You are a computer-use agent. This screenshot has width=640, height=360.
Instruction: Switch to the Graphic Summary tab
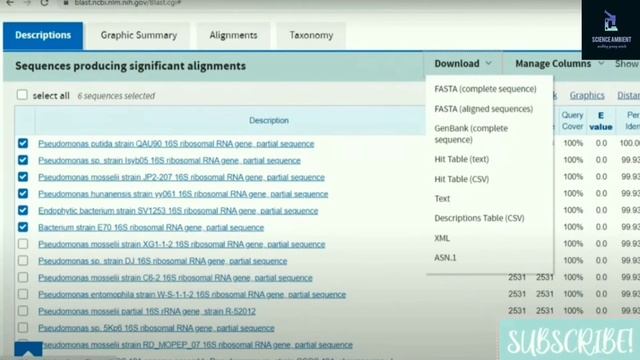click(x=139, y=36)
